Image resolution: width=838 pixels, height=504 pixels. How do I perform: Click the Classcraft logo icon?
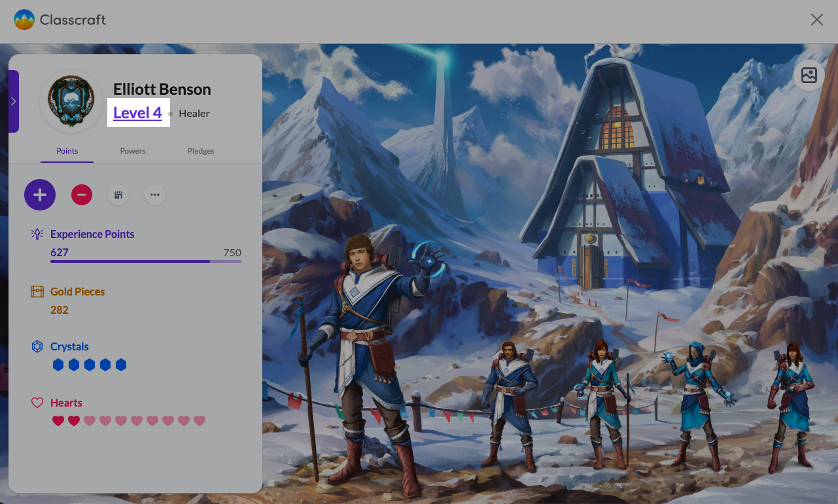point(24,20)
